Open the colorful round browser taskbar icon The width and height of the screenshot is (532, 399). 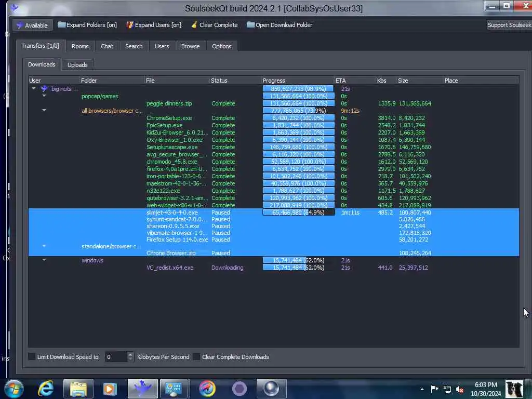(x=207, y=389)
